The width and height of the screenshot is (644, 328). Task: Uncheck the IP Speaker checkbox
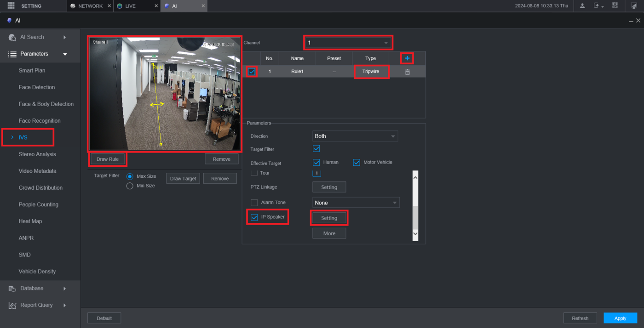[254, 217]
